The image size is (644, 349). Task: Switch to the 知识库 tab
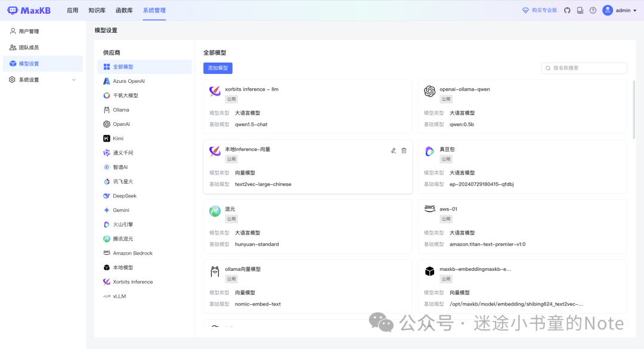tap(97, 10)
